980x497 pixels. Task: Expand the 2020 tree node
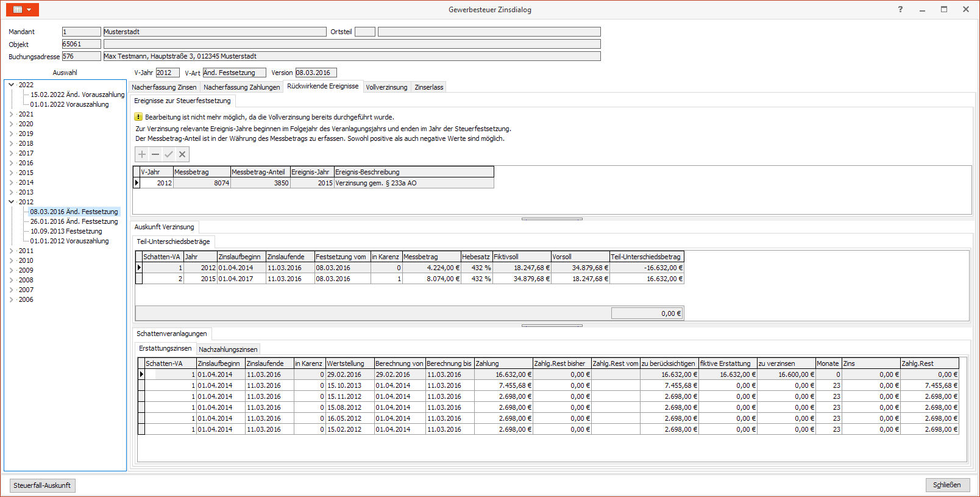pyautogui.click(x=11, y=124)
